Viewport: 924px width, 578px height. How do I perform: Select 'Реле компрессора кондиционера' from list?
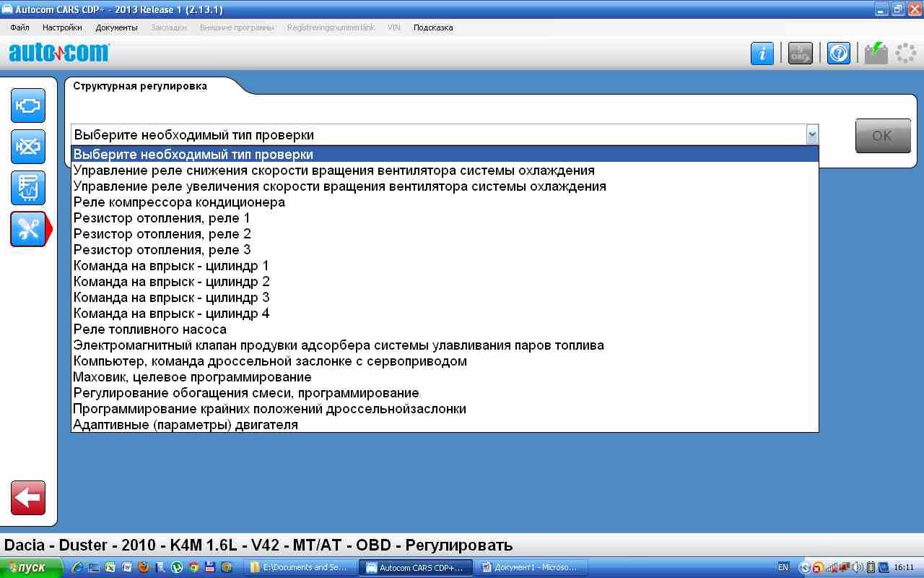[x=179, y=202]
